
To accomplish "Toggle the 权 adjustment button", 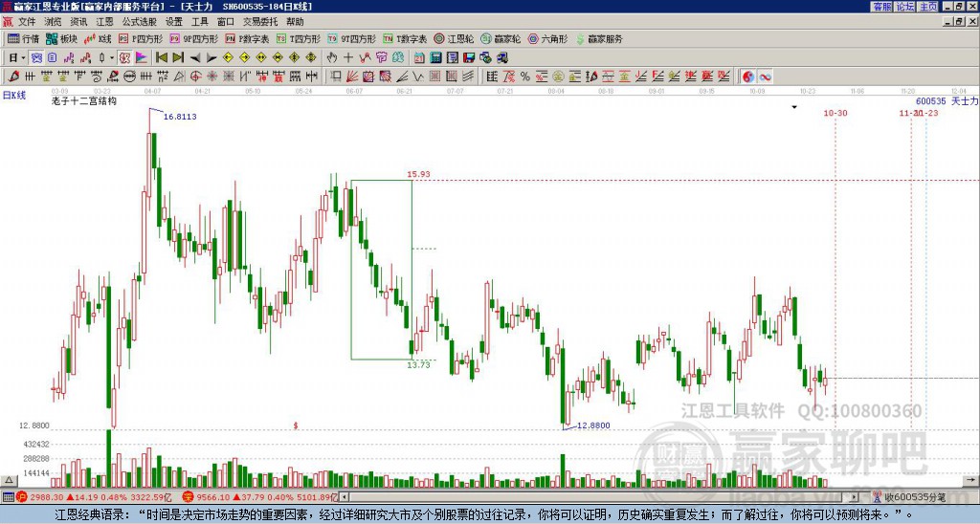I will (x=124, y=58).
